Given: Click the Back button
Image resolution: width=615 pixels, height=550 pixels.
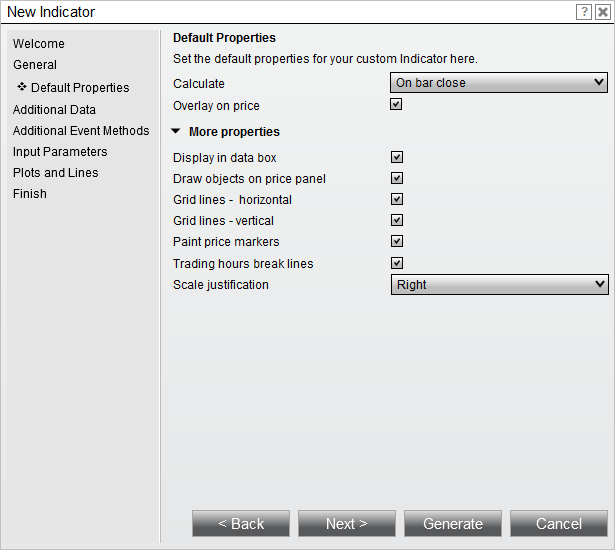Looking at the screenshot, I should pos(241,524).
